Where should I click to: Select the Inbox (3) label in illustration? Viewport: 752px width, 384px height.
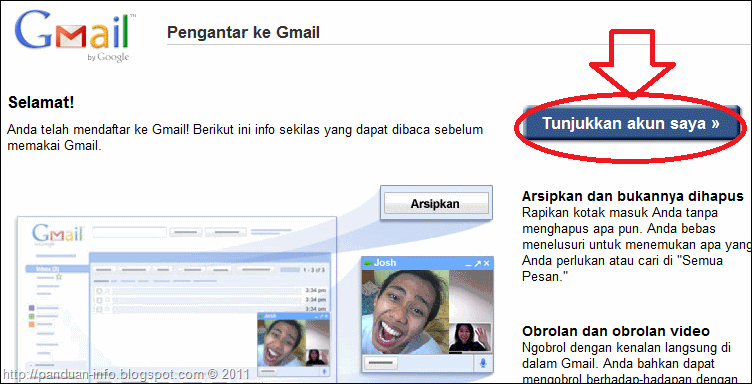click(57, 269)
